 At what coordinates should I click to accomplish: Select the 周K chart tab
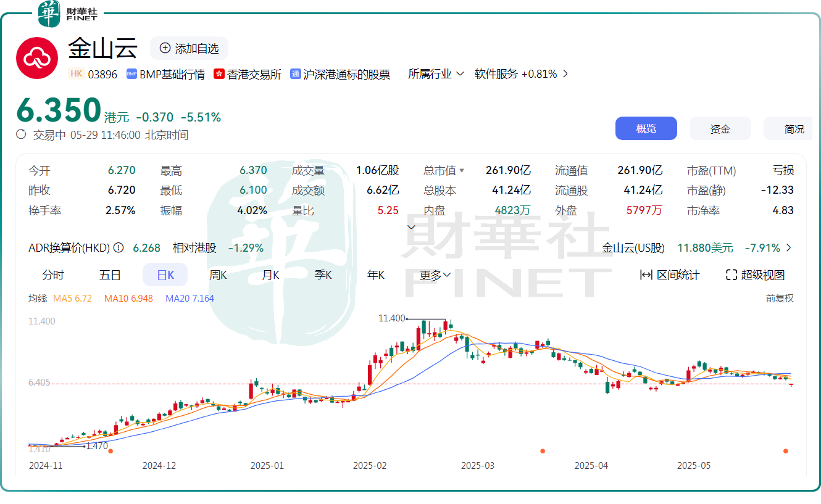pyautogui.click(x=219, y=275)
